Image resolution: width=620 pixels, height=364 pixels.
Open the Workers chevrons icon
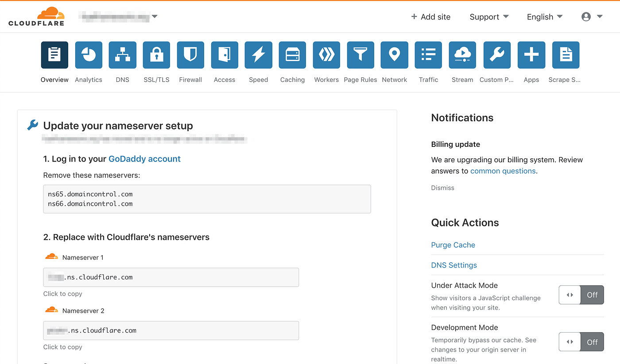click(x=326, y=55)
